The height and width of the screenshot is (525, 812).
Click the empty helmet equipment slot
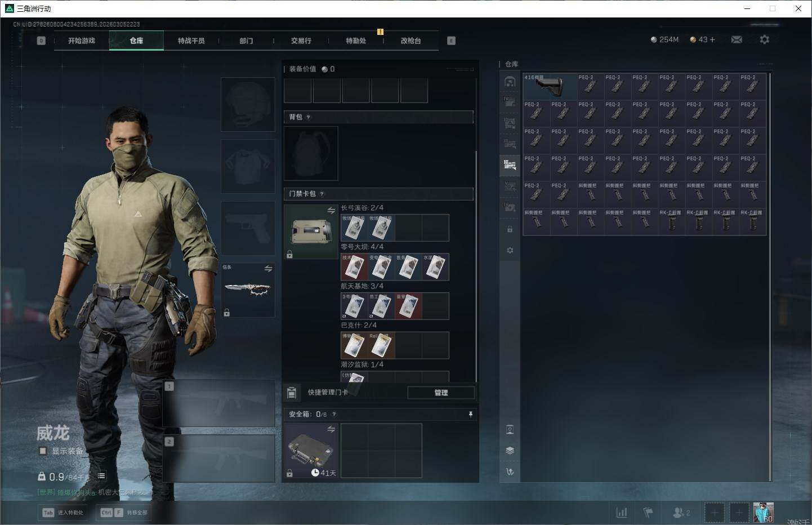click(248, 104)
